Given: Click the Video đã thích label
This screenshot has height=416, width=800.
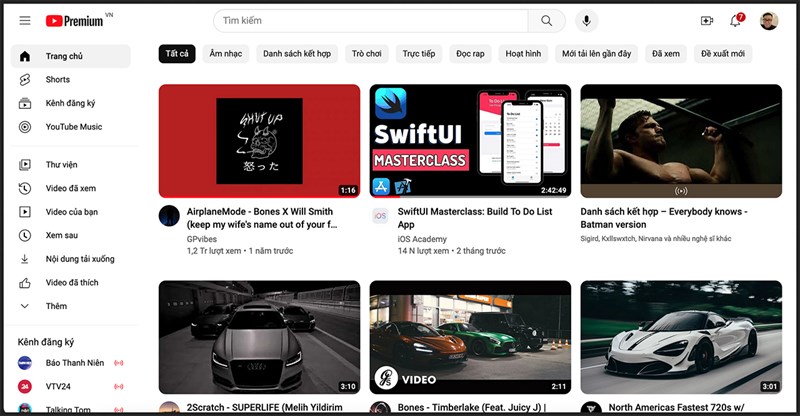Looking at the screenshot, I should click(72, 282).
